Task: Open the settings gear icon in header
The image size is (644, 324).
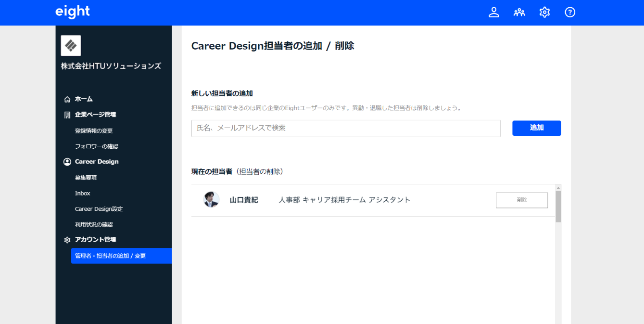Action: tap(544, 13)
